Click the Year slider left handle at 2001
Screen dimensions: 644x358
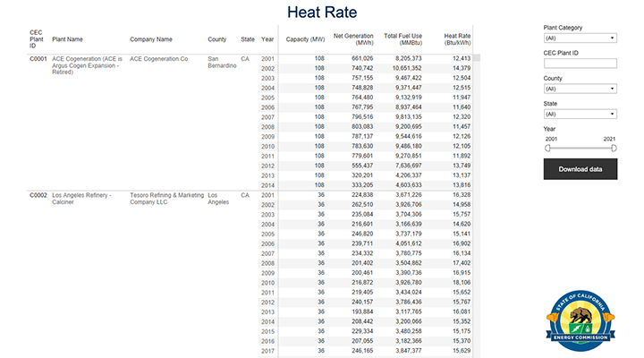[547, 148]
